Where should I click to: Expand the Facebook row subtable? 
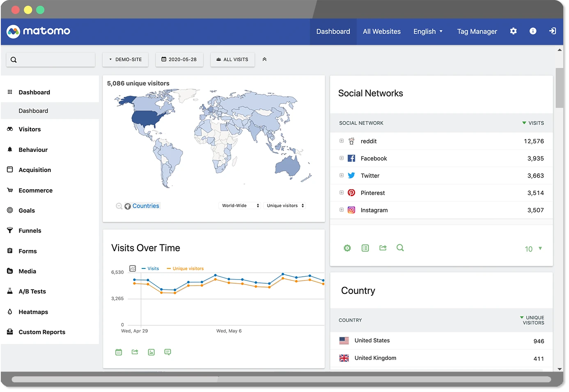pos(342,158)
